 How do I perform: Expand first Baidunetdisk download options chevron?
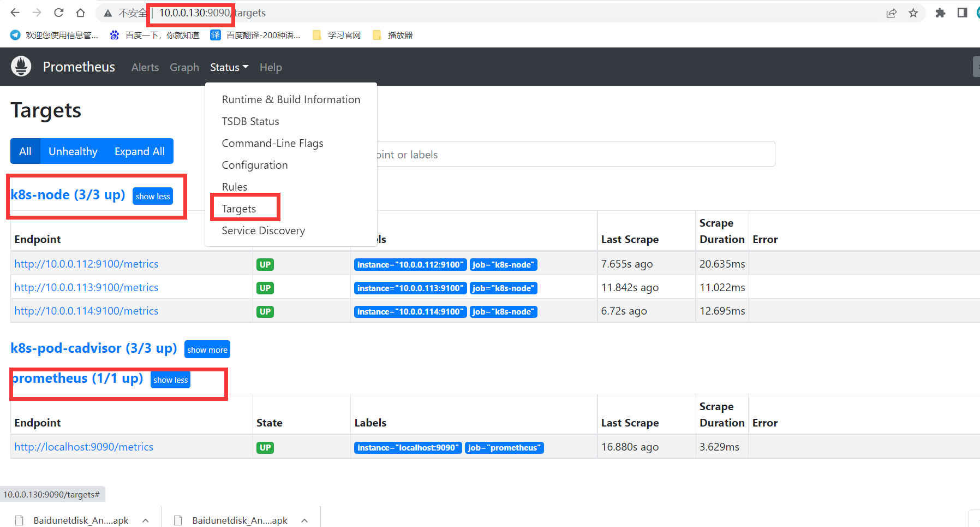point(146,520)
